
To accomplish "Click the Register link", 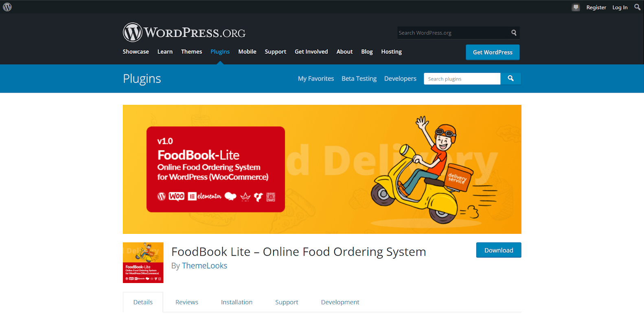I will 596,7.
